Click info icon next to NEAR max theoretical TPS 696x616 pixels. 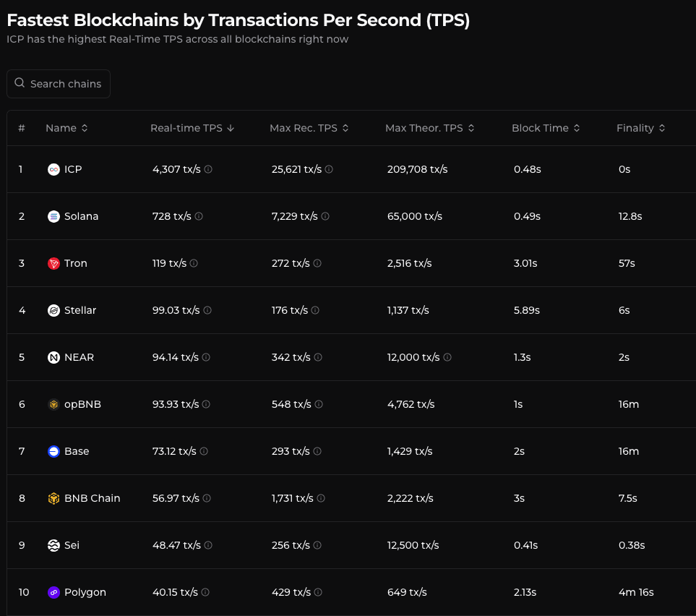coord(447,357)
